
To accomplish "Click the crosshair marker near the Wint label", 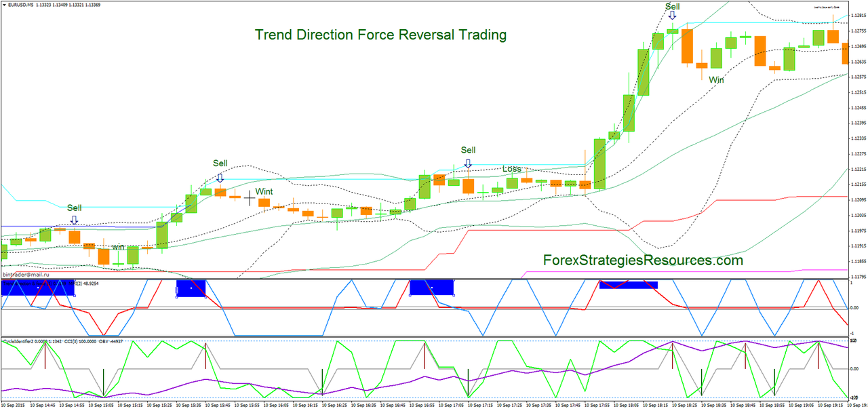I will 250,198.
